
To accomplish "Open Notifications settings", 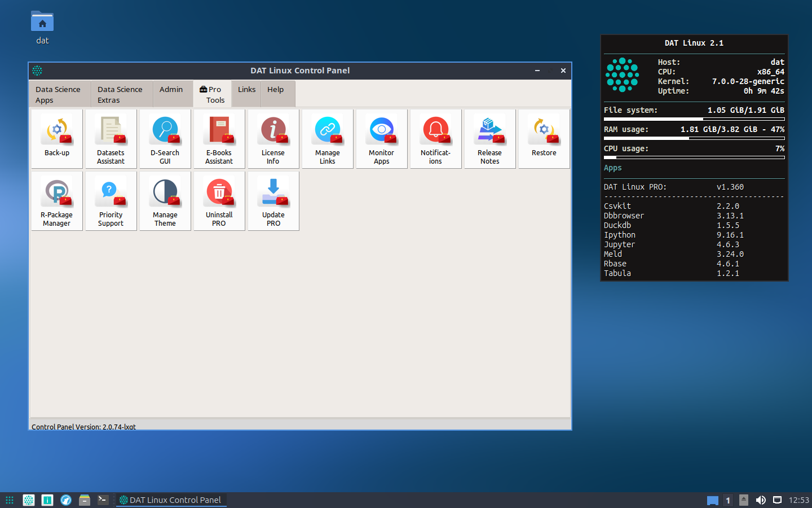I will [436, 139].
